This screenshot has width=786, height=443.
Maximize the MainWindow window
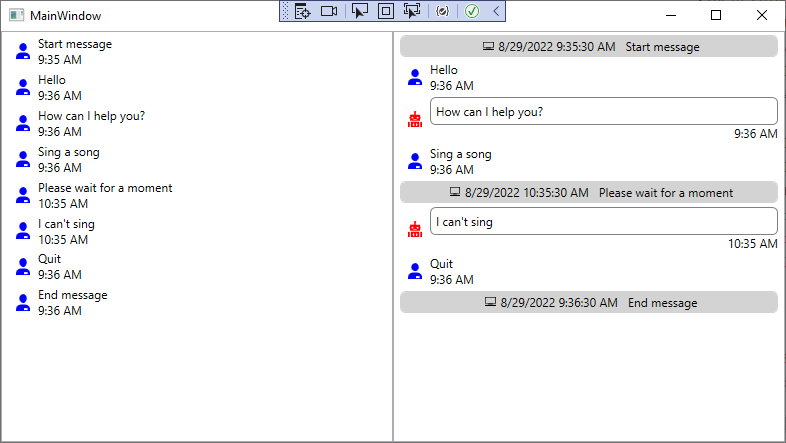716,16
